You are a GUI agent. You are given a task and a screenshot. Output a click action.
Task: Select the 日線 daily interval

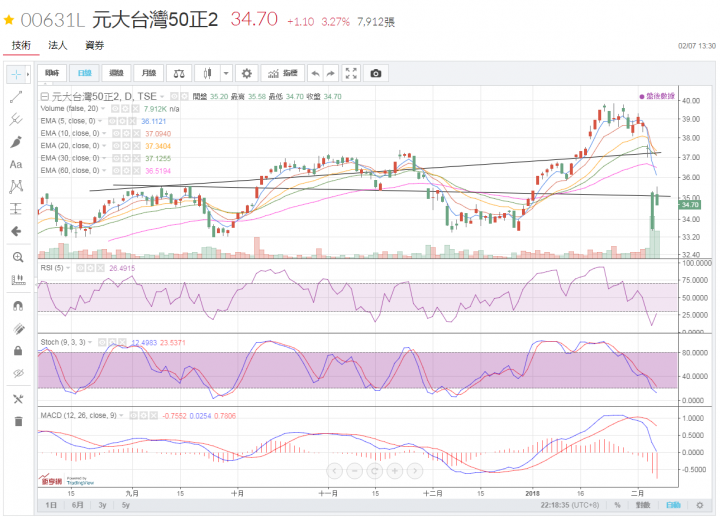(84, 73)
